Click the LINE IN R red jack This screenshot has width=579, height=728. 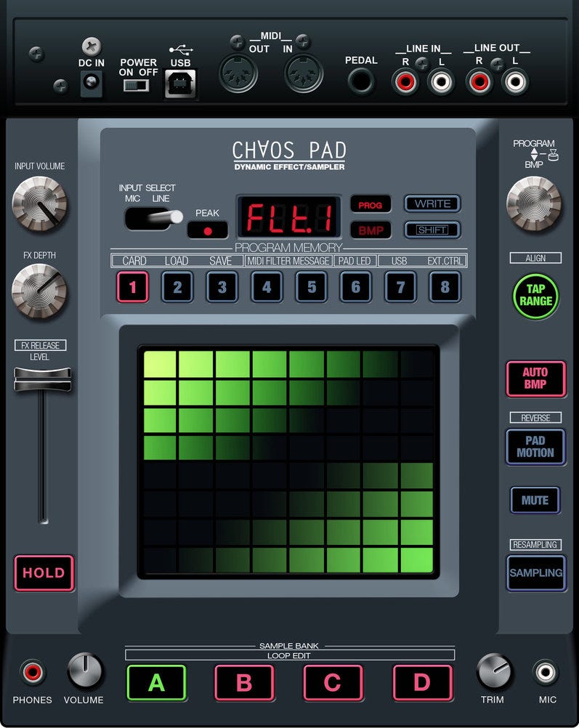point(405,82)
